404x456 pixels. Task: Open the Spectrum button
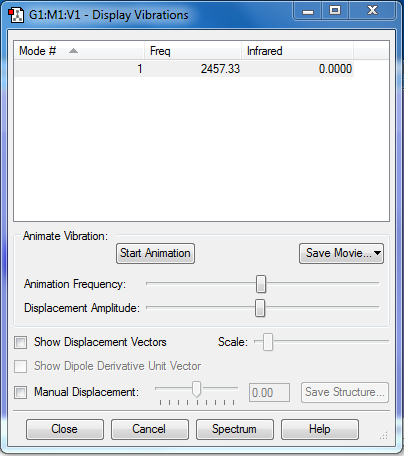point(235,429)
